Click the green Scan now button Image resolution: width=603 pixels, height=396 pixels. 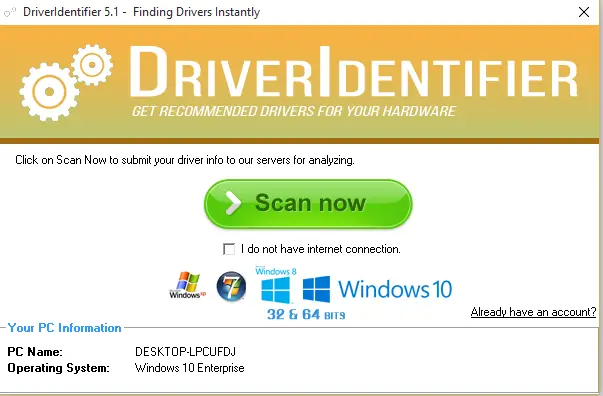point(308,203)
